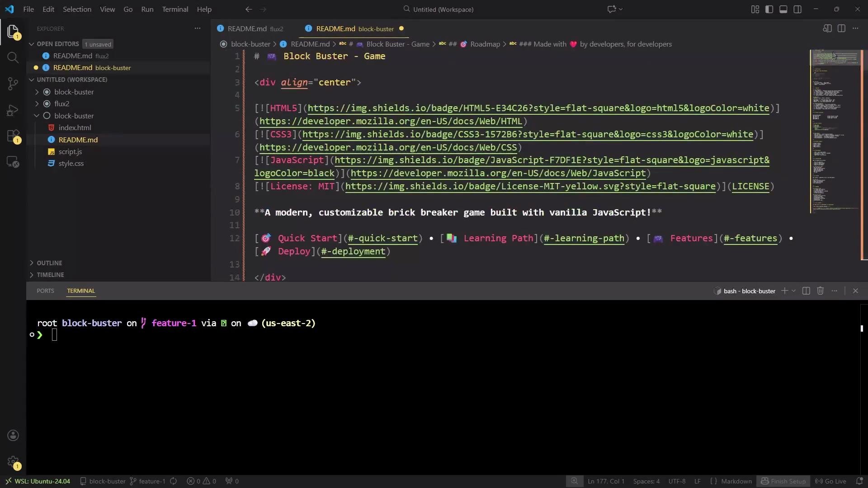This screenshot has height=488, width=868.
Task: Toggle Primary Side Bar visibility
Action: coord(769,9)
